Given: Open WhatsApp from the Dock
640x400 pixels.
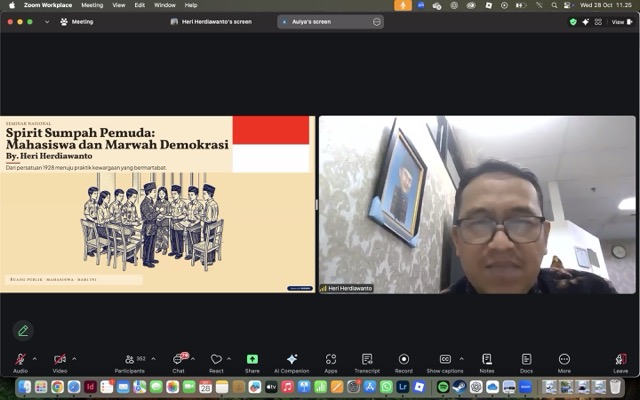Looking at the screenshot, I should pos(386,386).
